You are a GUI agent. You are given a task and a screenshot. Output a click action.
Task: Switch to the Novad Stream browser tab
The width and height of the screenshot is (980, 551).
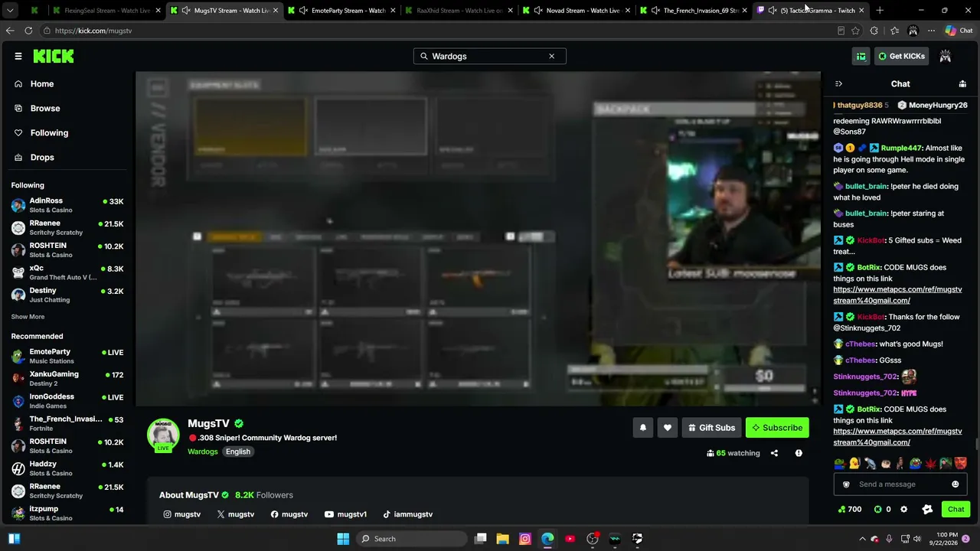(575, 11)
